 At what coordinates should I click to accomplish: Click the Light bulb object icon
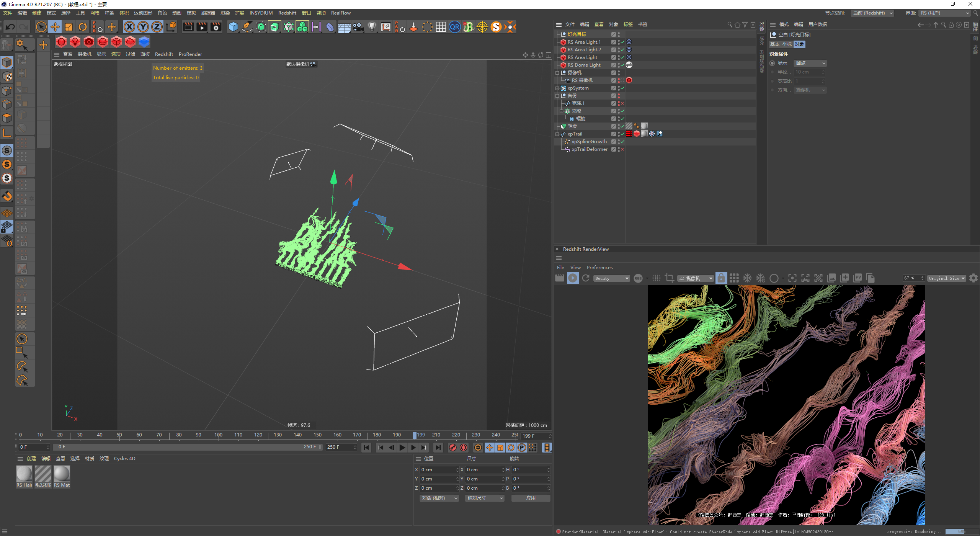click(x=372, y=27)
